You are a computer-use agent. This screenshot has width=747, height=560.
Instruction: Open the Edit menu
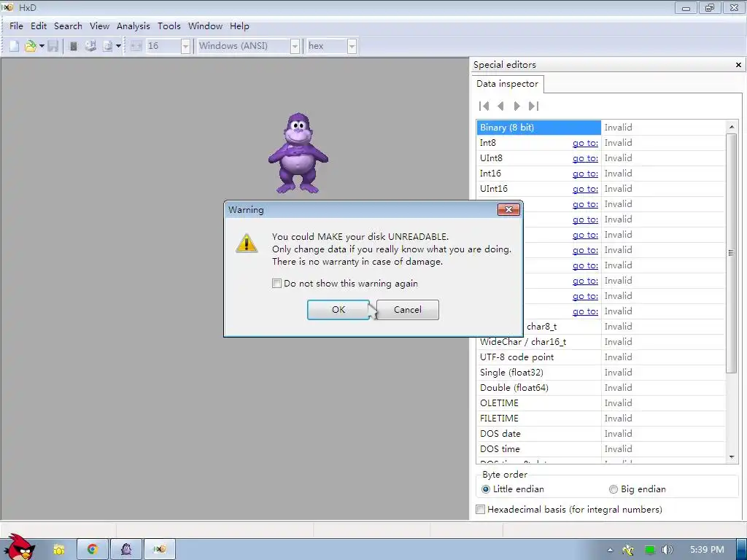pos(39,26)
